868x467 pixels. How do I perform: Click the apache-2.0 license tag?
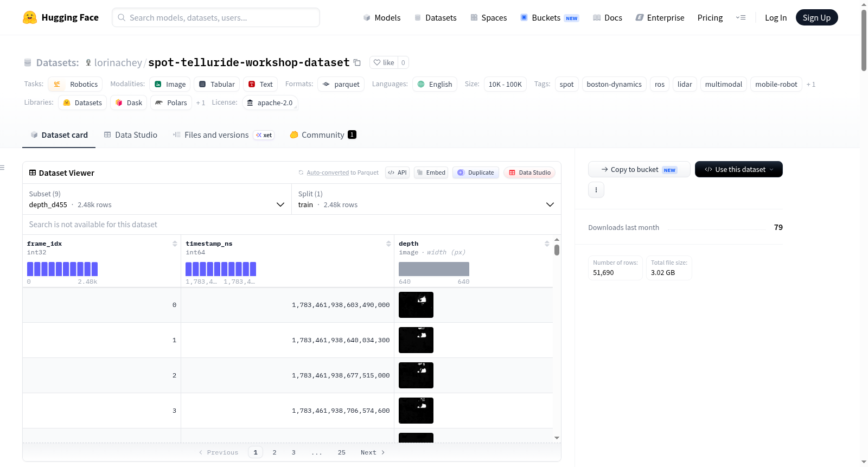point(270,103)
